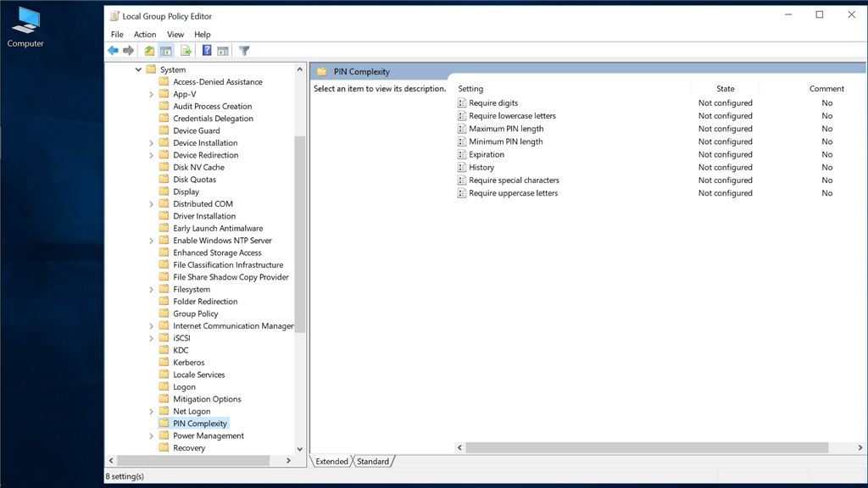Click the tree pane's scroll-left arrow
This screenshot has height=488, width=868.
(x=111, y=460)
